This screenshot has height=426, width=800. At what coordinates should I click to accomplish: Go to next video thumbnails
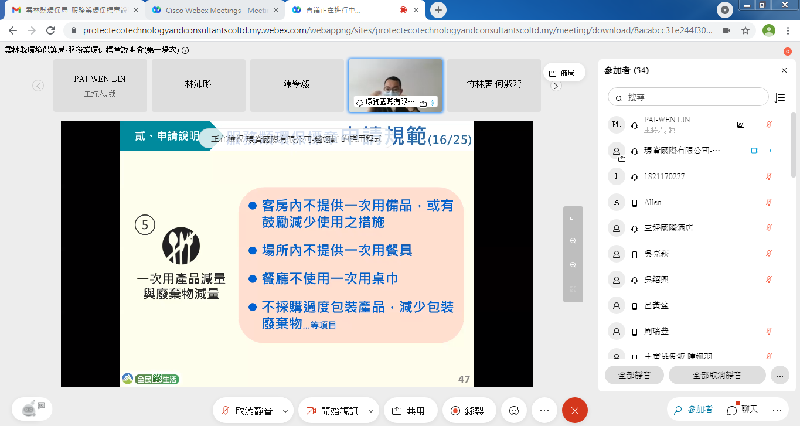coord(556,86)
